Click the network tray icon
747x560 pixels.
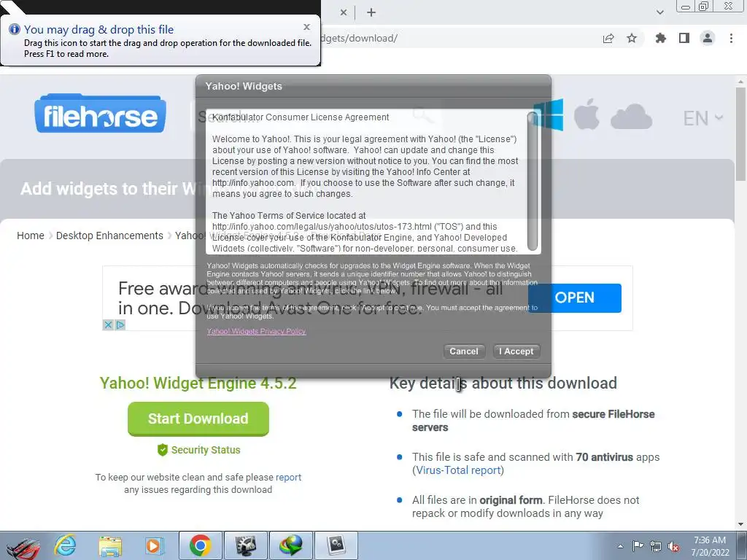(656, 547)
